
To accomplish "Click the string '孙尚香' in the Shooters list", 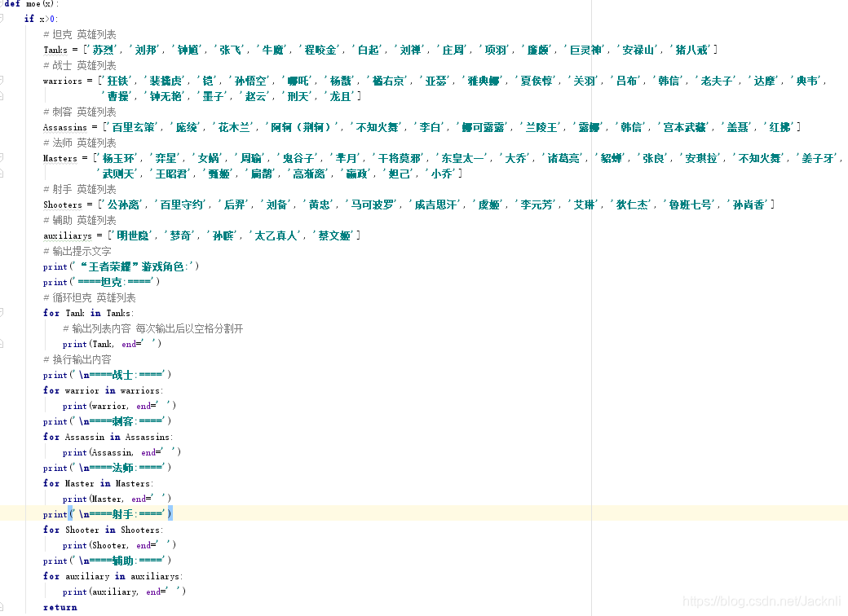I will (749, 205).
